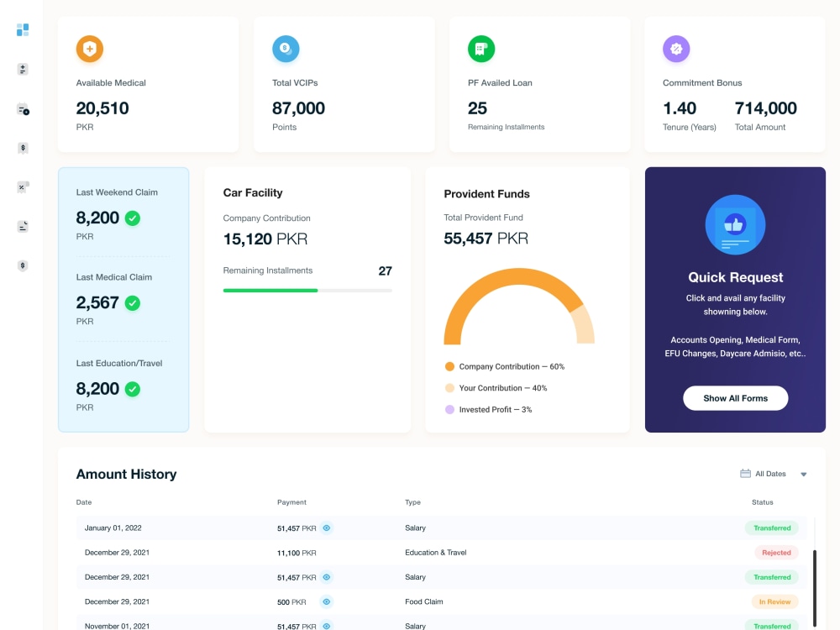
Task: Click the green PF Availed Loan icon
Action: [x=481, y=49]
